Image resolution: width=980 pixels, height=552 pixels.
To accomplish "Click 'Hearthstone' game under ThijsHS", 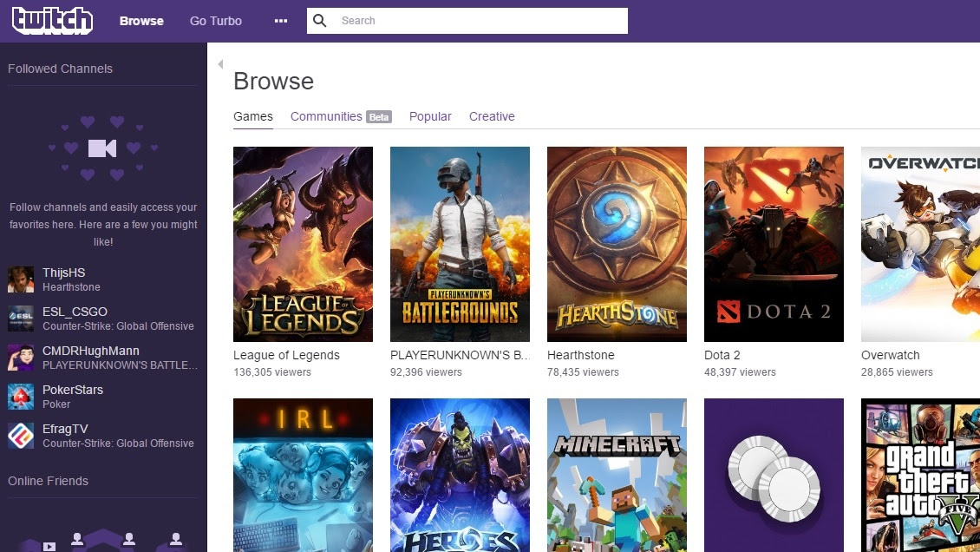I will point(71,287).
